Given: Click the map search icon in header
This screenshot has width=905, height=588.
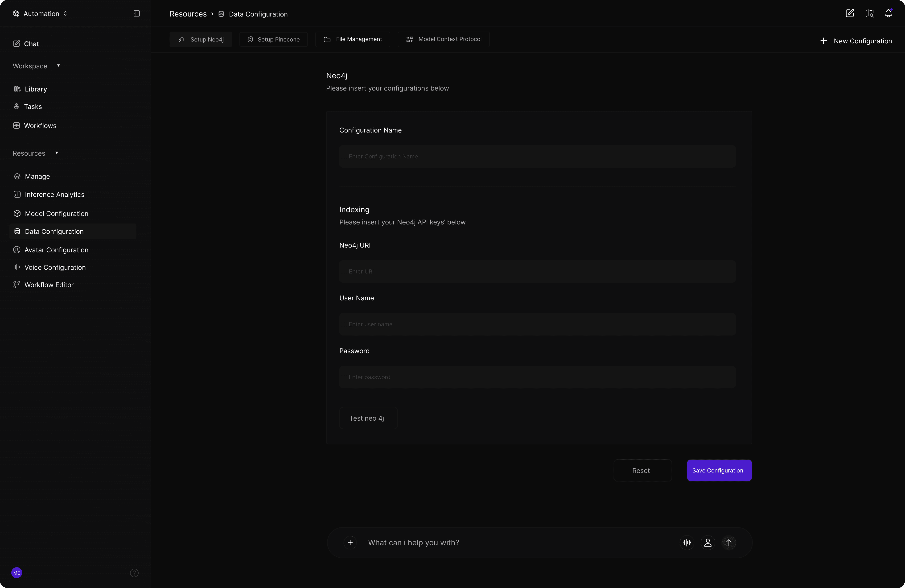Looking at the screenshot, I should pyautogui.click(x=869, y=14).
